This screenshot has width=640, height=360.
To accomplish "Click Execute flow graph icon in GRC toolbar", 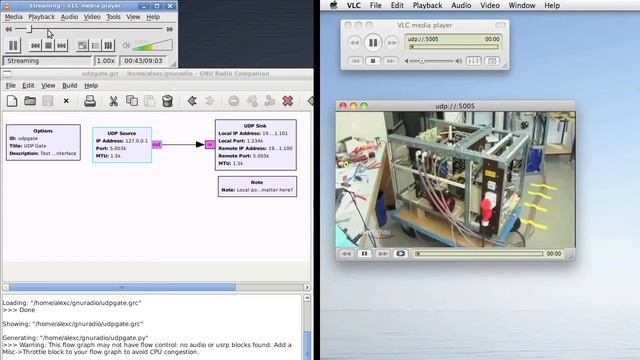I will (x=270, y=101).
